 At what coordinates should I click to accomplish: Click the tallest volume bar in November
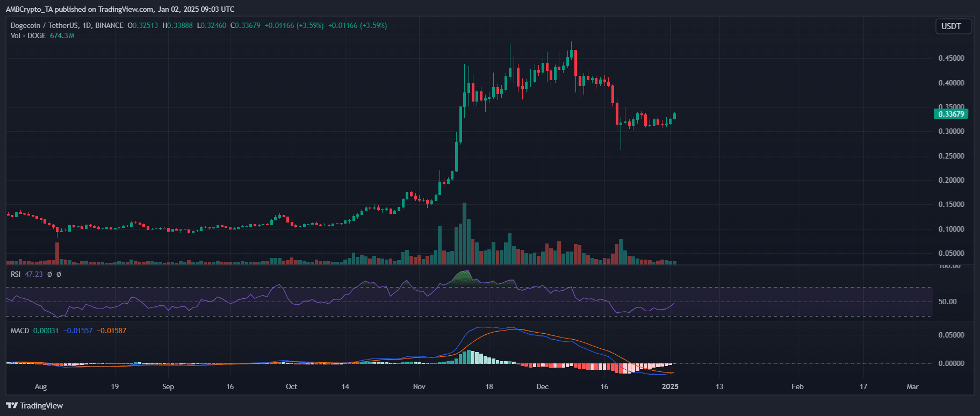pyautogui.click(x=464, y=234)
